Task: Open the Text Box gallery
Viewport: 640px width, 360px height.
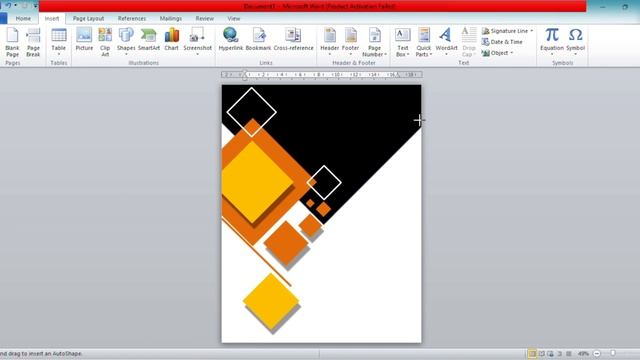Action: point(402,42)
